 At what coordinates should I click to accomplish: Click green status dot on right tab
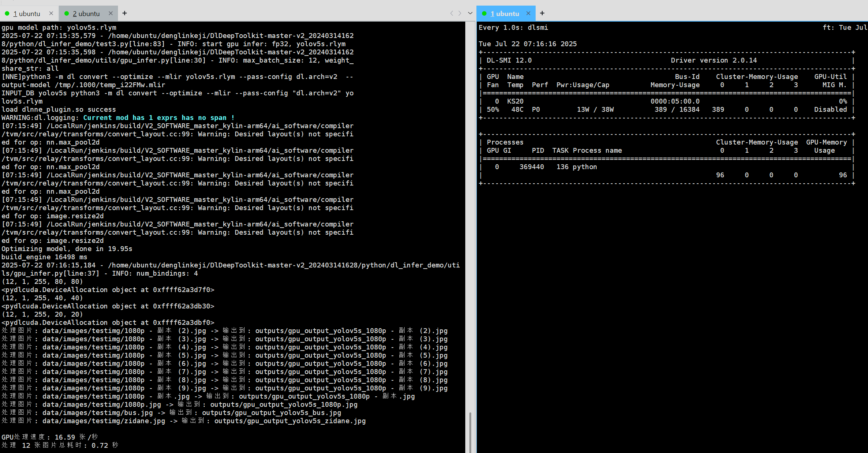point(484,13)
